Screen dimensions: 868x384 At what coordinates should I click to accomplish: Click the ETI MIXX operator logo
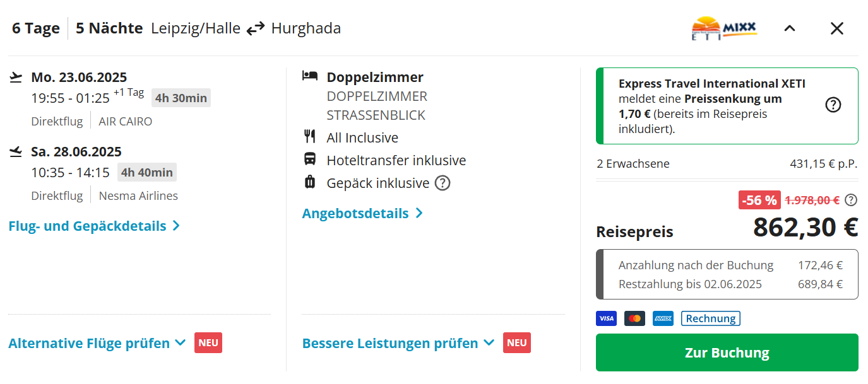coord(724,28)
